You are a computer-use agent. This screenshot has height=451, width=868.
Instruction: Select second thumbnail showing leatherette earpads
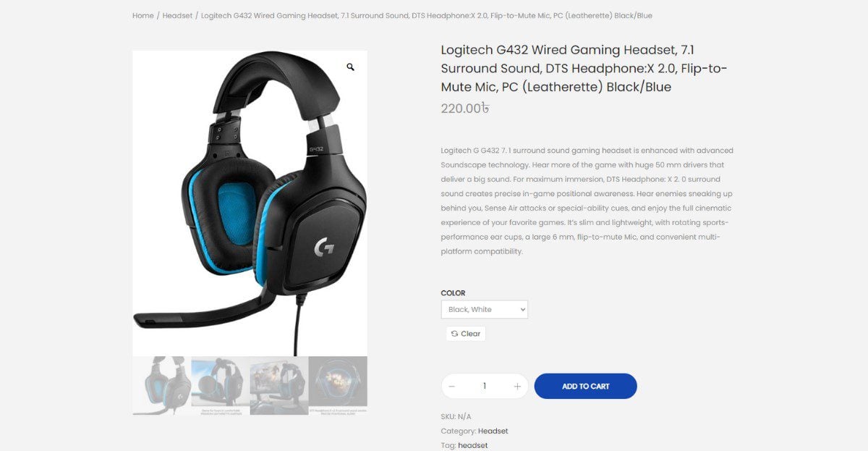[221, 385]
